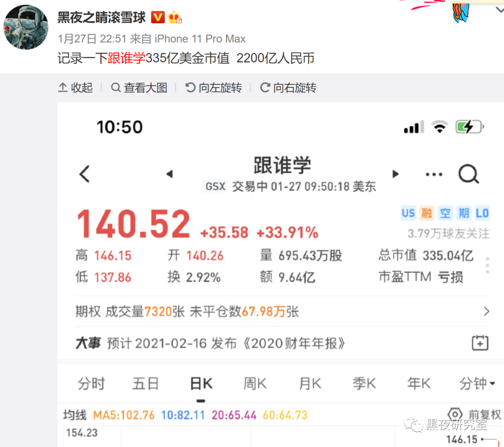
Task: Click the +33.91% change percentage
Action: pos(287,233)
